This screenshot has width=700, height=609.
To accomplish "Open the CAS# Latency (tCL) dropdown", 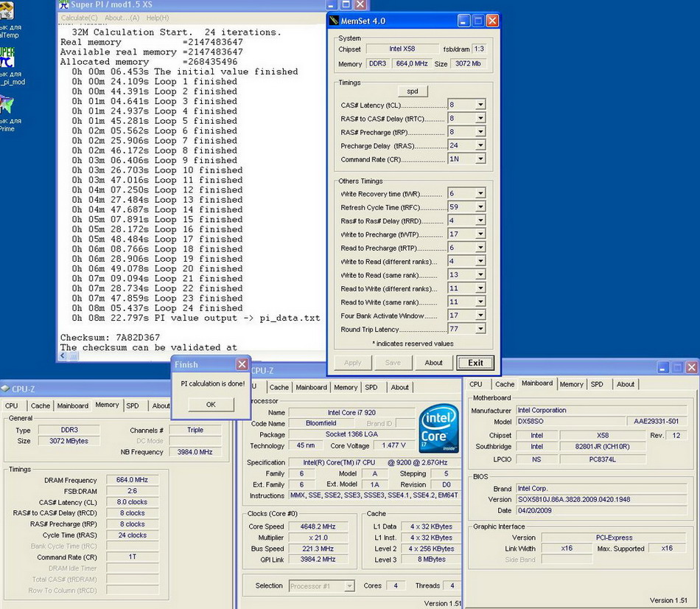I will coord(480,105).
